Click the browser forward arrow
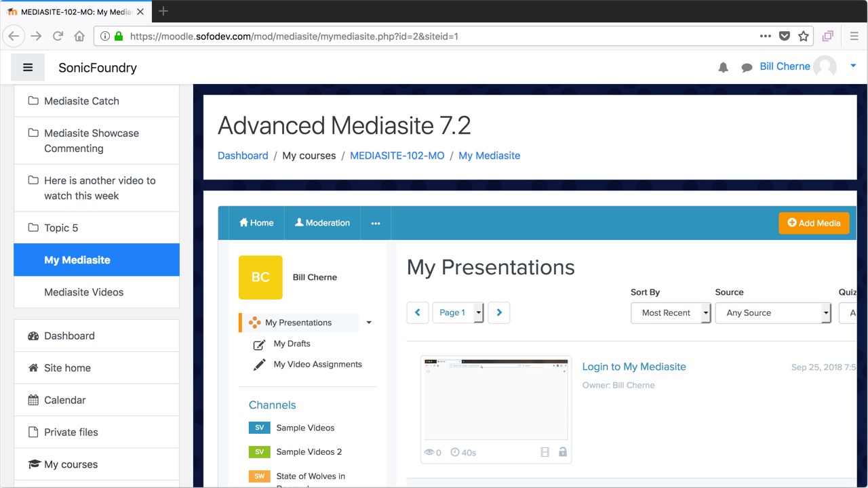The height and width of the screenshot is (488, 868). coord(36,36)
